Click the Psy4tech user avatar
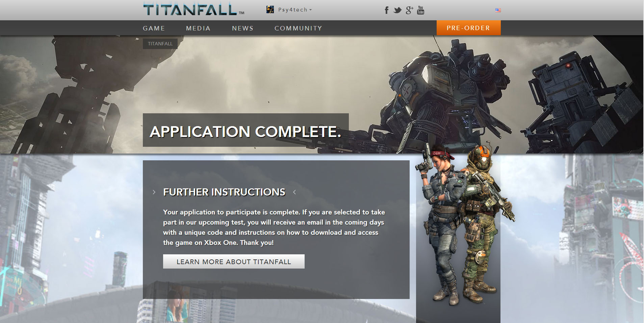Viewport: 644px width, 323px height. click(270, 9)
